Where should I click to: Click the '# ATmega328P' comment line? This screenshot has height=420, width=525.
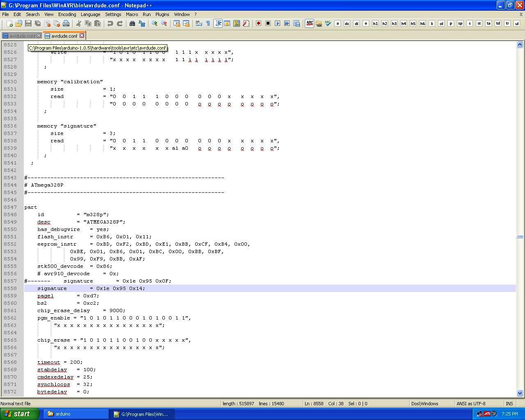click(44, 185)
